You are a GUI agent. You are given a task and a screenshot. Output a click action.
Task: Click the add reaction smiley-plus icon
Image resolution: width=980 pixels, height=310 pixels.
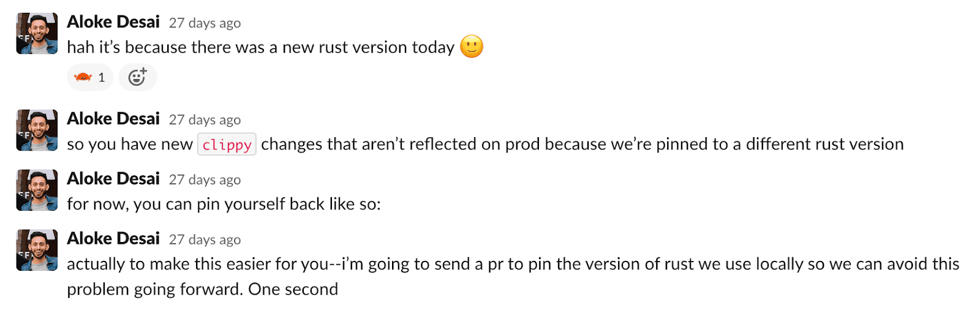(137, 77)
